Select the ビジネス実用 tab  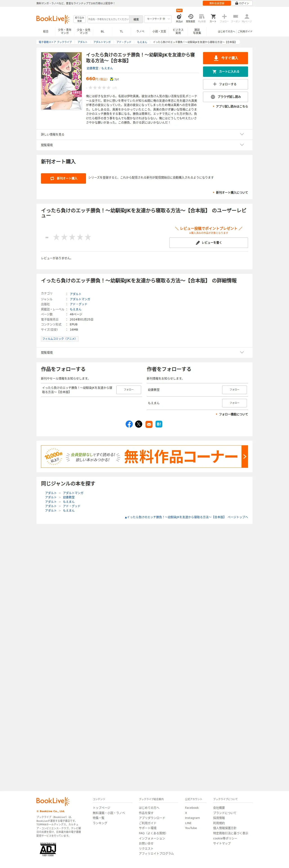[x=178, y=31]
